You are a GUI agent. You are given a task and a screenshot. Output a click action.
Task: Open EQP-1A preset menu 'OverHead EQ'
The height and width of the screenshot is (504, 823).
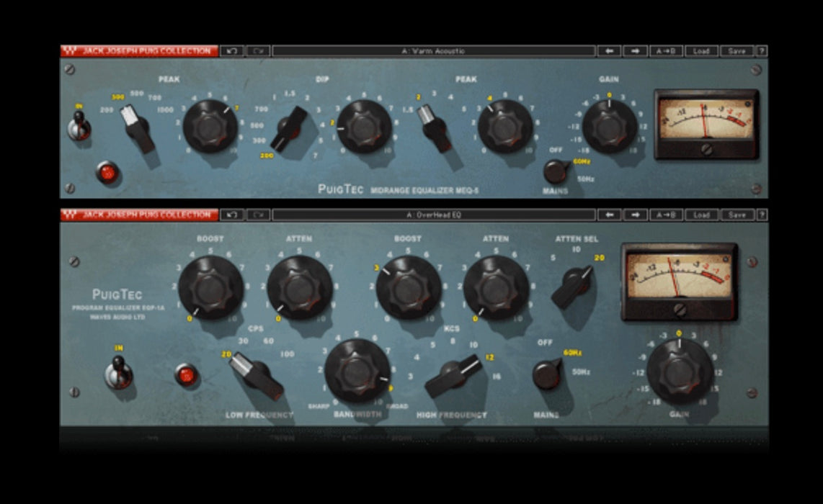tap(434, 215)
